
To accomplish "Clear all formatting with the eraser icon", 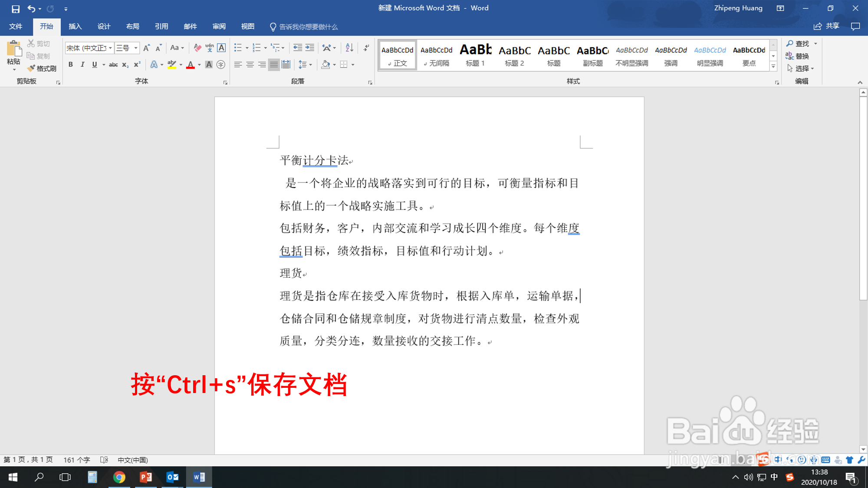I will click(x=197, y=47).
